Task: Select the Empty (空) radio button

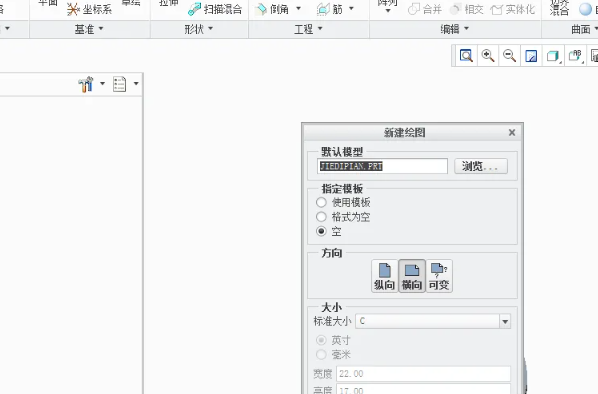Action: pos(321,231)
